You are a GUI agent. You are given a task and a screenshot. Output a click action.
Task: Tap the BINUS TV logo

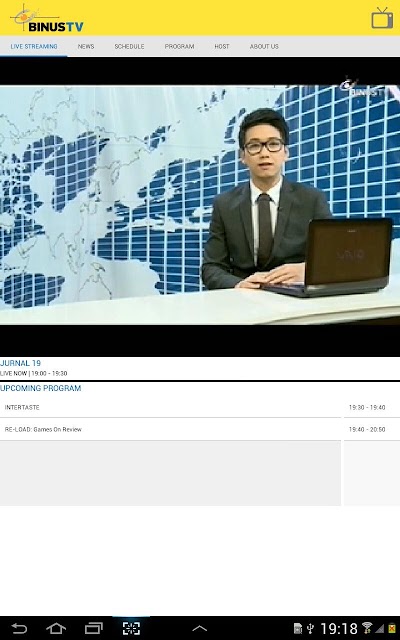tap(47, 19)
